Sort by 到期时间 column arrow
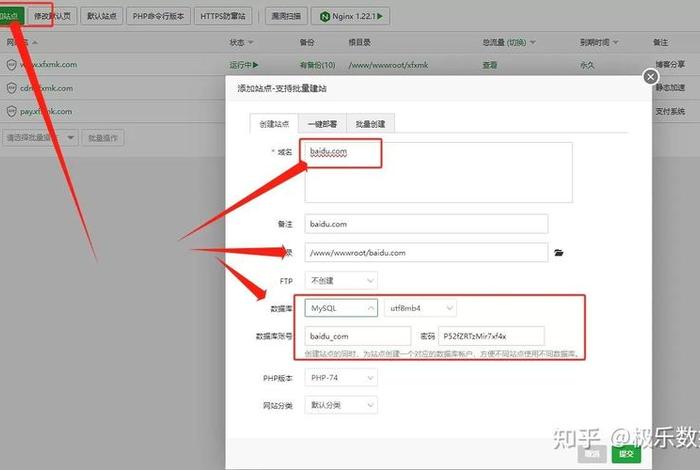 616,42
